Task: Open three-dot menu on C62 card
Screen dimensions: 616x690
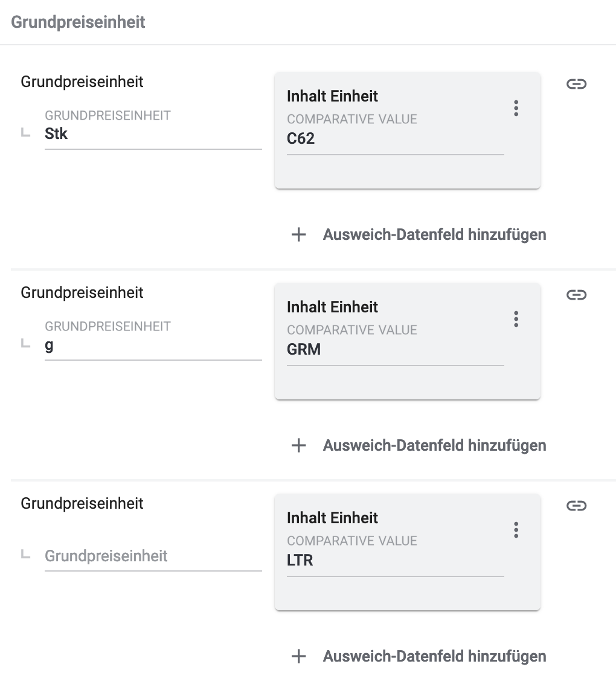Action: point(516,108)
